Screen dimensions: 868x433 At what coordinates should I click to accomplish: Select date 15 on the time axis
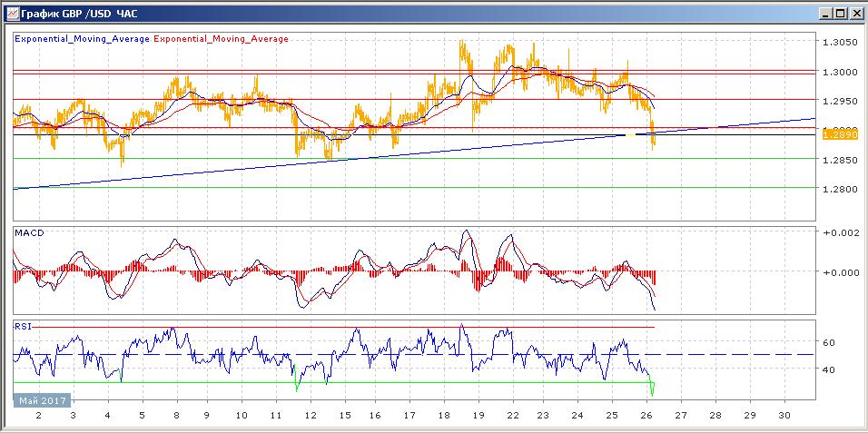click(x=345, y=415)
